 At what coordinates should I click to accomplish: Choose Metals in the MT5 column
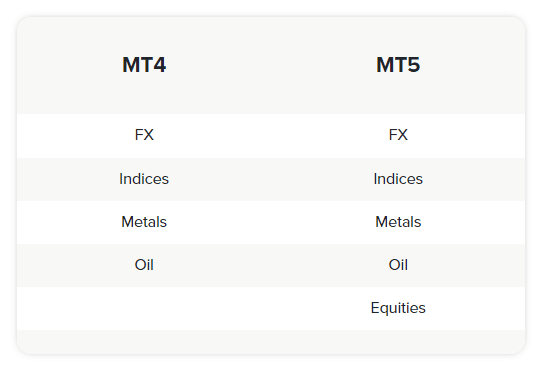[x=398, y=222]
